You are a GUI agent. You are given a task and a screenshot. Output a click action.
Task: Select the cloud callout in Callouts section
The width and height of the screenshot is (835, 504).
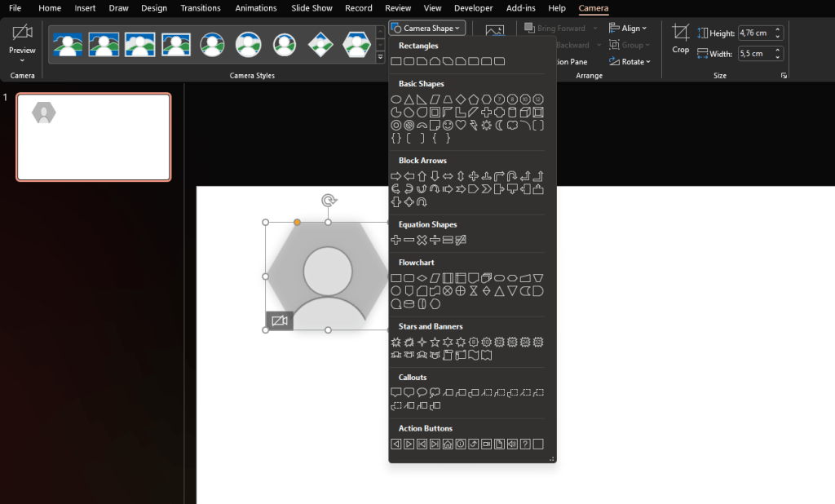(435, 393)
